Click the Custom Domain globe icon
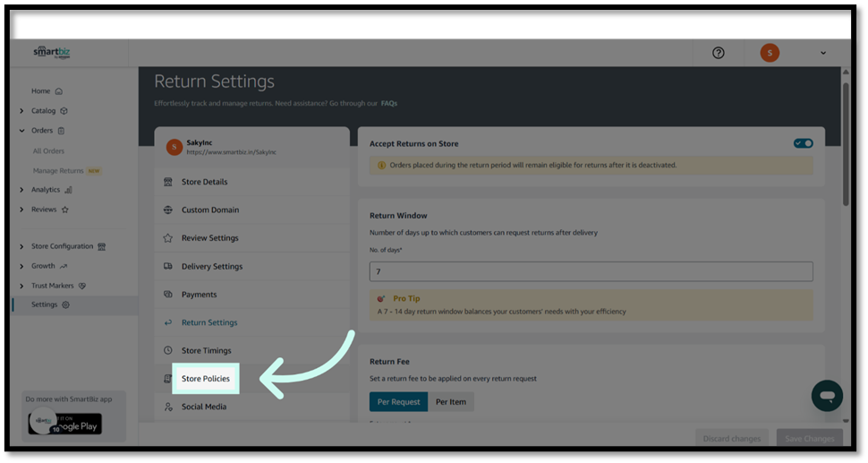The height and width of the screenshot is (463, 868). click(168, 210)
